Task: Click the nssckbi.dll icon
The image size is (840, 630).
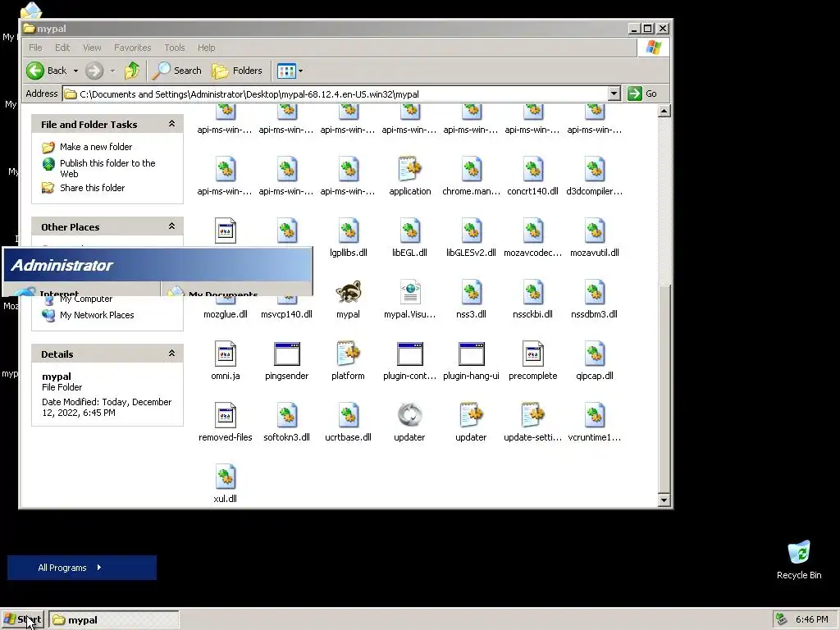Action: [533, 293]
